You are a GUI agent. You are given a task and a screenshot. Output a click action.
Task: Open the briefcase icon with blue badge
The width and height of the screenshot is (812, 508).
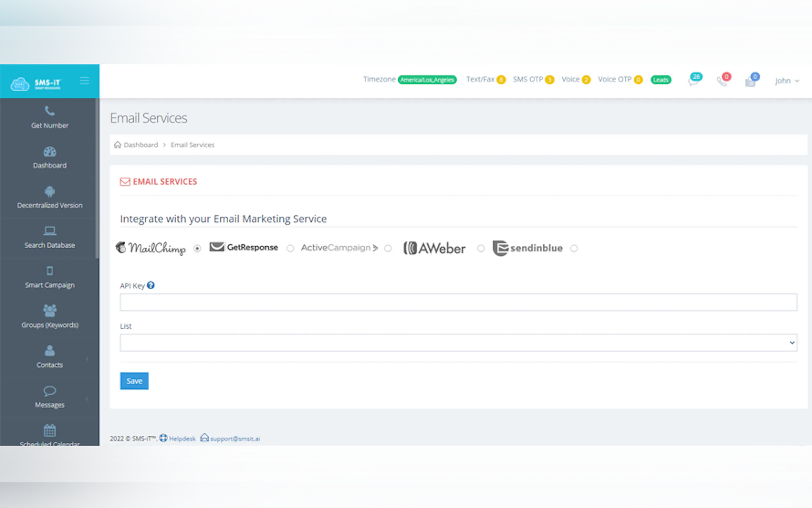(751, 81)
